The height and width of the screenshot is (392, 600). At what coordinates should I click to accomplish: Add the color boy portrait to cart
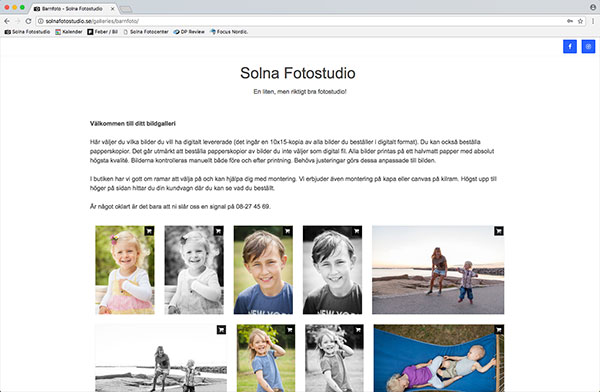click(x=287, y=231)
